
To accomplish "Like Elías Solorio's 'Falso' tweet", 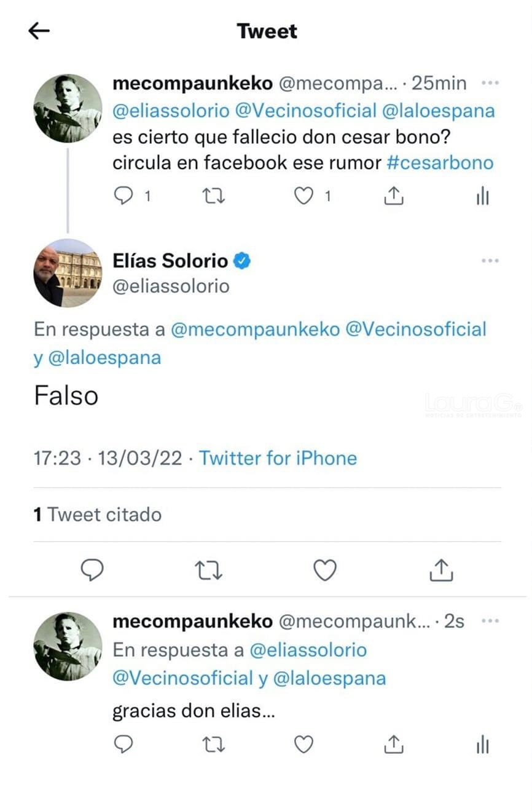I will [x=325, y=571].
